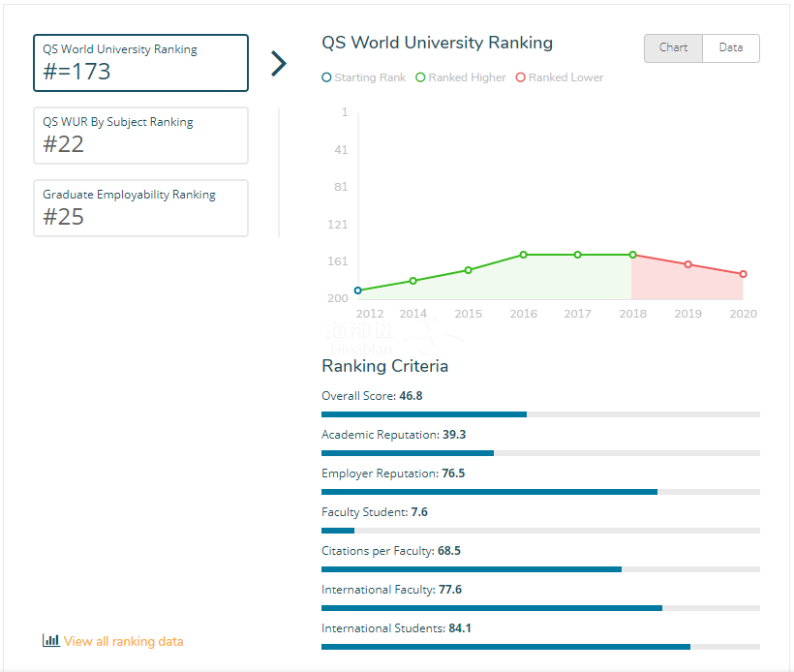
Task: Click the Overall Score progress bar
Action: [541, 414]
